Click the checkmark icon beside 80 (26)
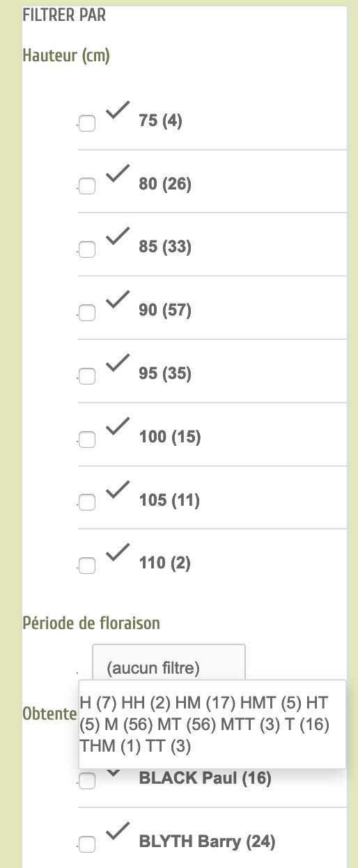358x868 pixels. [x=118, y=173]
